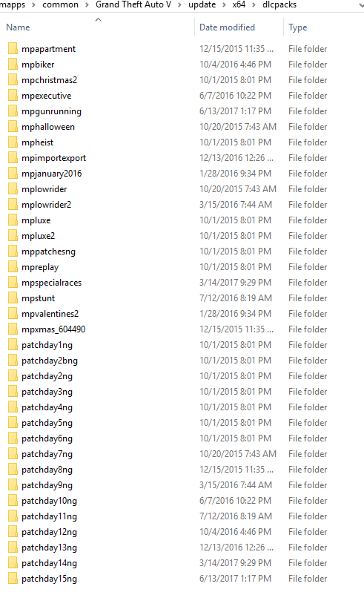The image size is (364, 595).
Task: Navigate to dlcpacks in address bar
Action: (x=279, y=4)
